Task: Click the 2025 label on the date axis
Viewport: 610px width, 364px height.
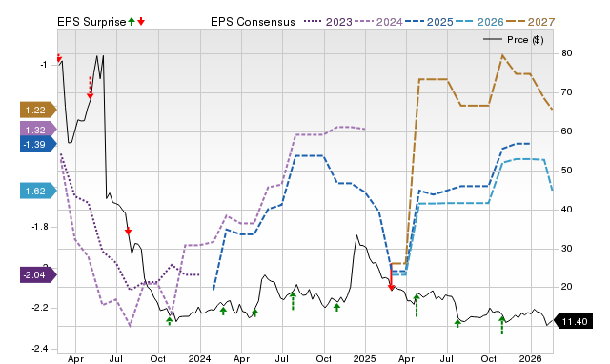Action: pos(364,358)
